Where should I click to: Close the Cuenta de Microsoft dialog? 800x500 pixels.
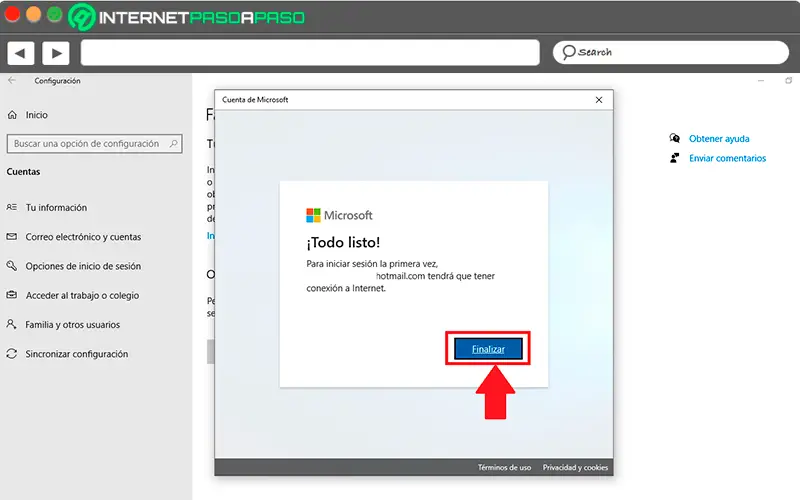click(x=599, y=100)
